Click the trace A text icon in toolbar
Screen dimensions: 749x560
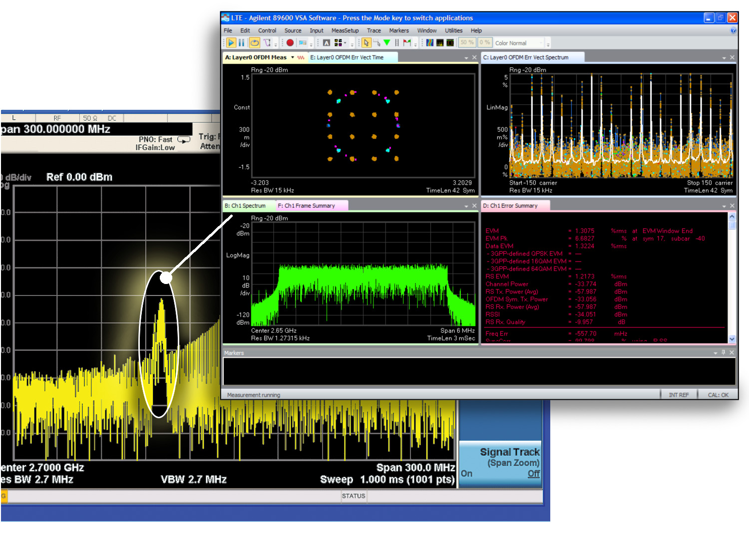pyautogui.click(x=326, y=43)
